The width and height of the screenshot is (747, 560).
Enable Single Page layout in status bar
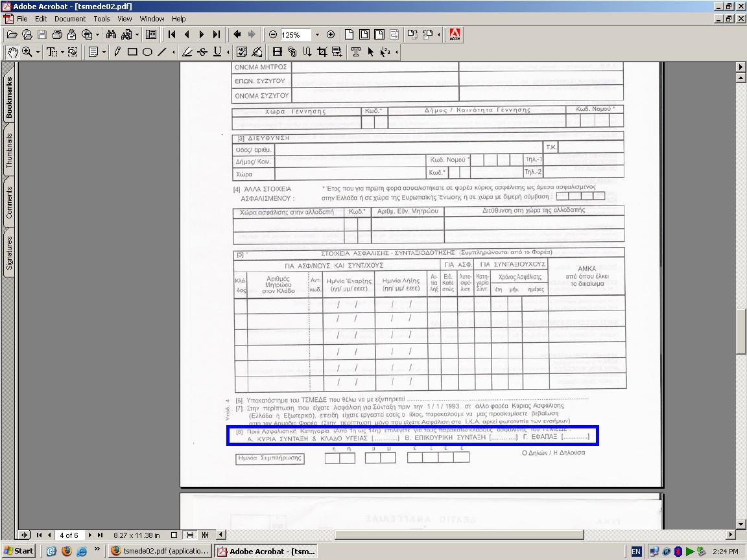(174, 535)
